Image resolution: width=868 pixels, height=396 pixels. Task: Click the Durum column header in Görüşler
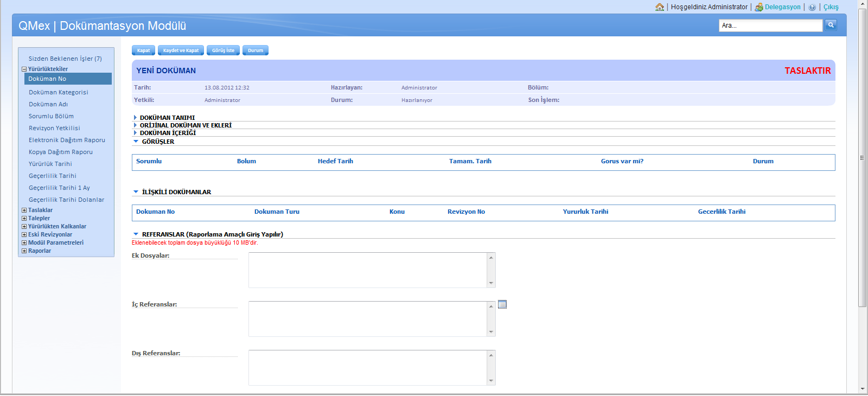click(763, 161)
